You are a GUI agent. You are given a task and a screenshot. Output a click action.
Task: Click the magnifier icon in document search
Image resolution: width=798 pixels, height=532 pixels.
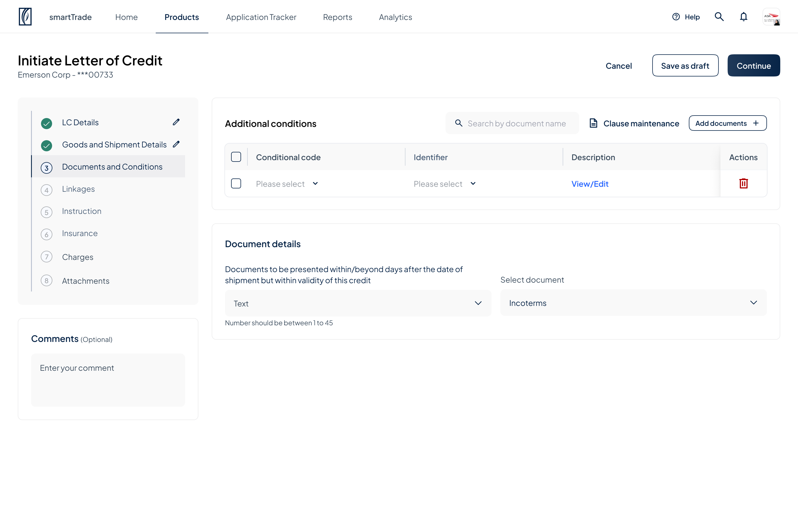pyautogui.click(x=459, y=123)
